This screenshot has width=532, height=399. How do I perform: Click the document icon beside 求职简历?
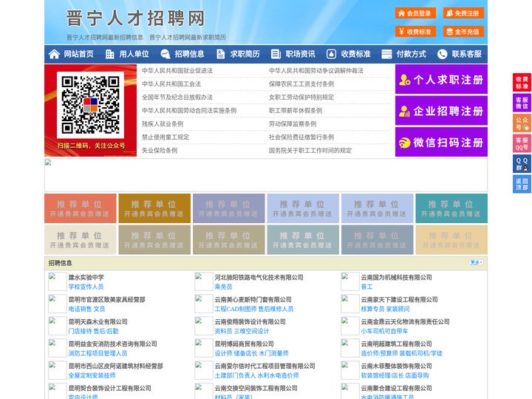220,54
